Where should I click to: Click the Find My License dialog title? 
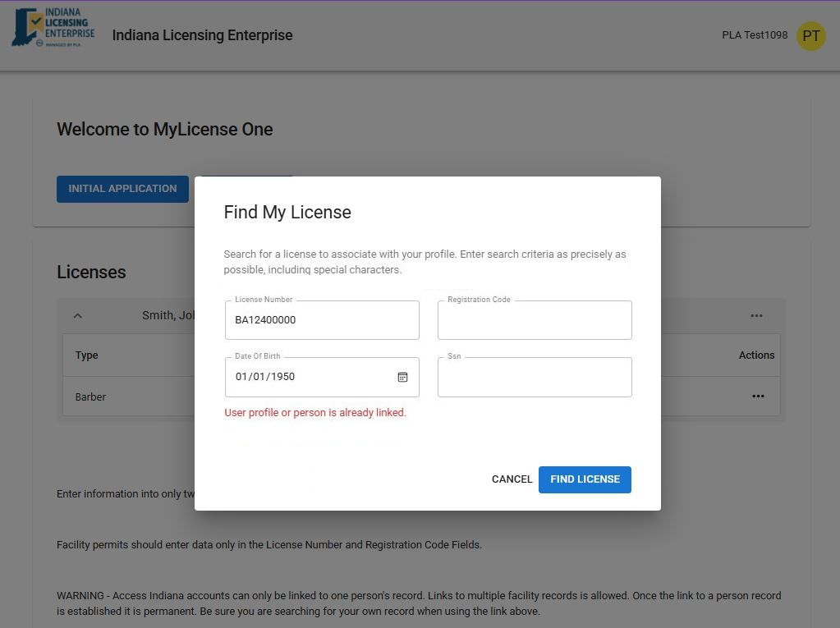point(287,213)
